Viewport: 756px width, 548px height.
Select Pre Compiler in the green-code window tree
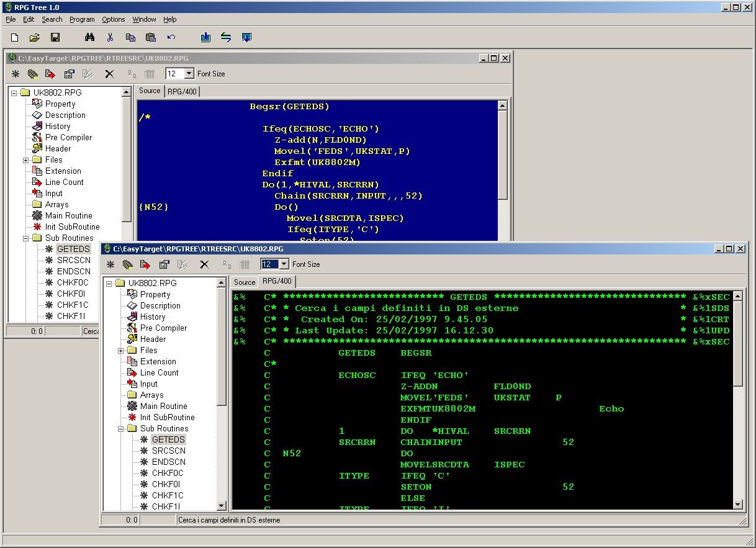pyautogui.click(x=163, y=328)
